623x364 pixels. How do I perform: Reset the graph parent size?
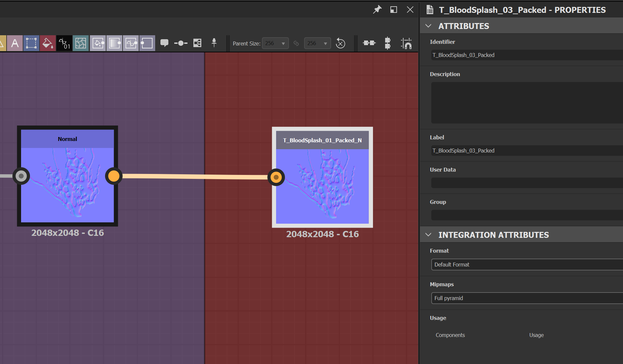tap(340, 43)
